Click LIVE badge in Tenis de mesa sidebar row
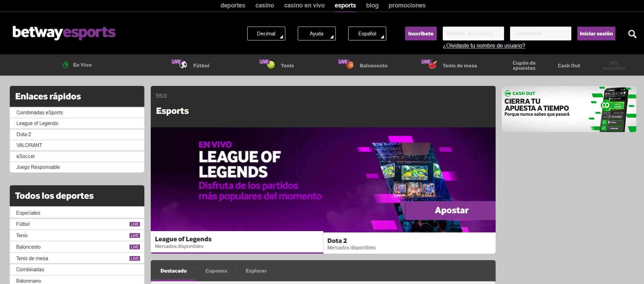The width and height of the screenshot is (644, 284). click(x=135, y=259)
